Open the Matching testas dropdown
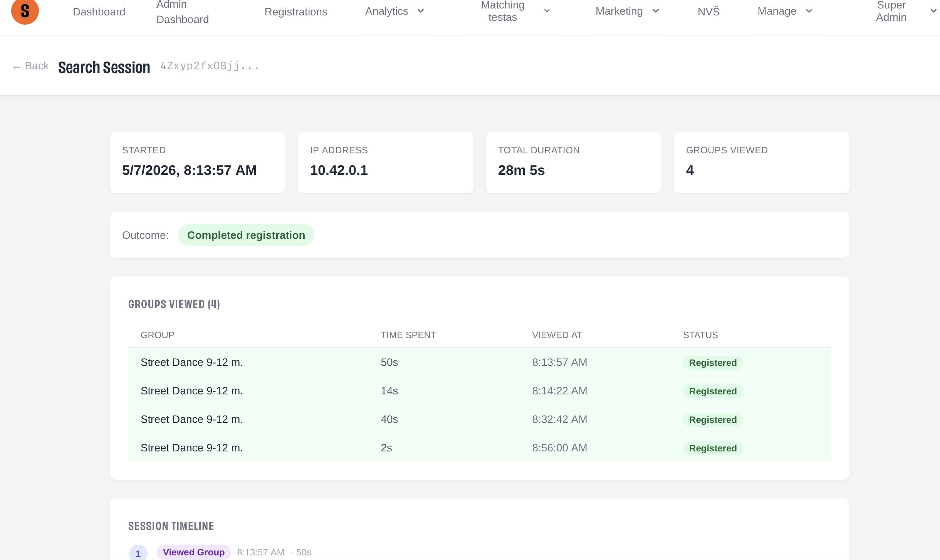The width and height of the screenshot is (940, 560). point(515,11)
